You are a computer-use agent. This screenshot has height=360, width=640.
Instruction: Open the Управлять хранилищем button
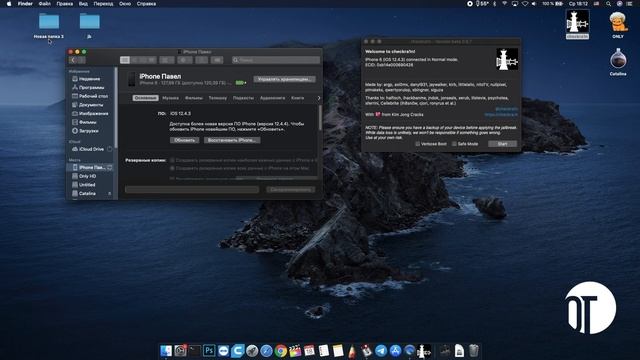point(284,79)
